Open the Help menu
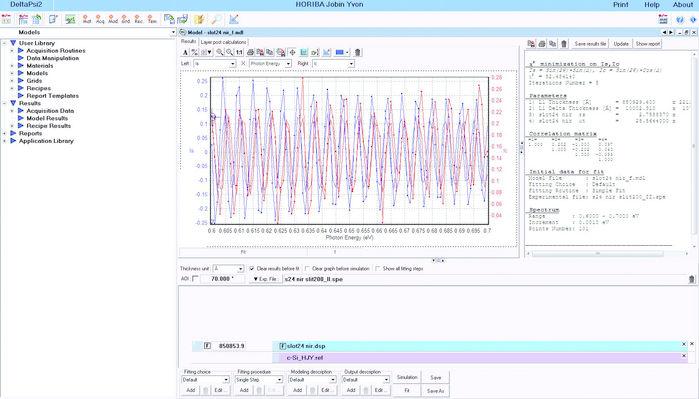Image resolution: width=699 pixels, height=399 pixels. tap(651, 5)
